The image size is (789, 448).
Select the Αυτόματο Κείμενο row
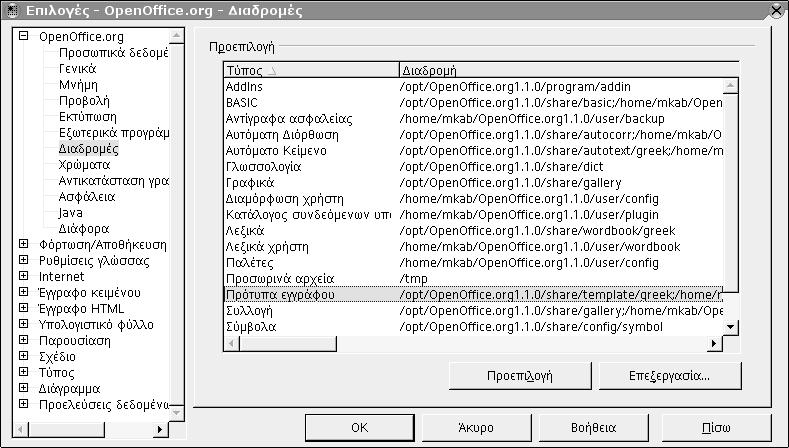(473, 151)
